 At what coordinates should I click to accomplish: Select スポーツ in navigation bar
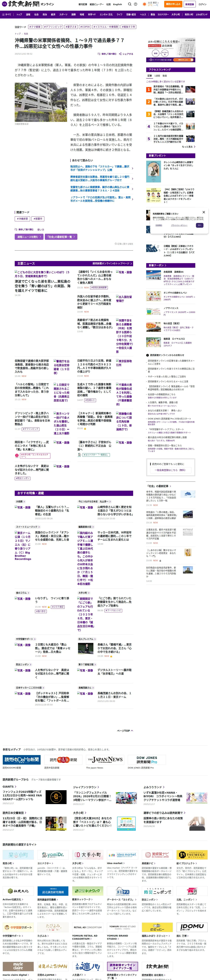pyautogui.click(x=63, y=15)
